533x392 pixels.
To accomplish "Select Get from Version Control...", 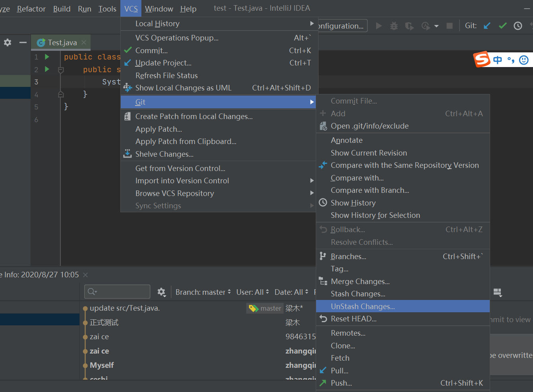I will pyautogui.click(x=218, y=168).
